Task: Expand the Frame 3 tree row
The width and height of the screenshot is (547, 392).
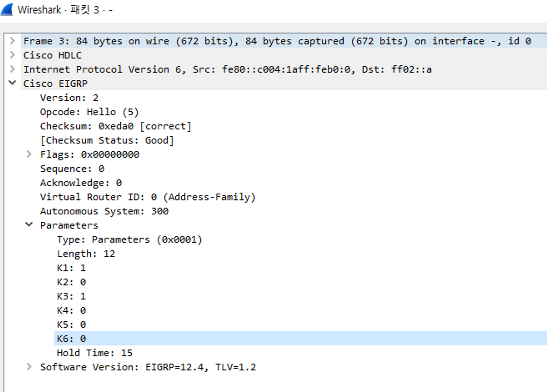Action: pyautogui.click(x=12, y=41)
